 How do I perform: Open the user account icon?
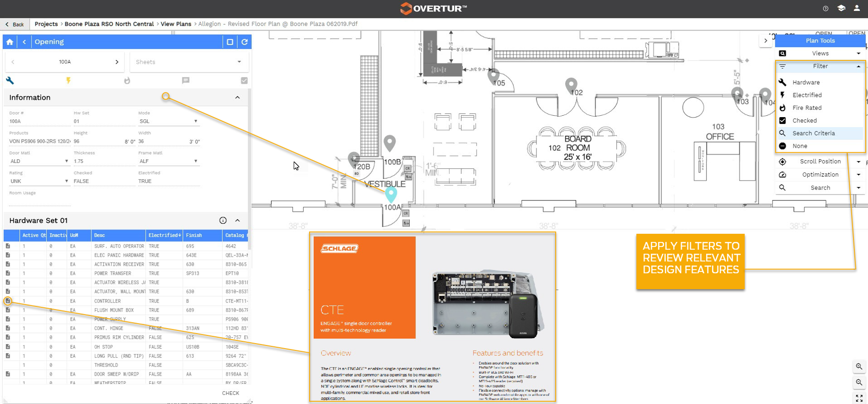(857, 8)
